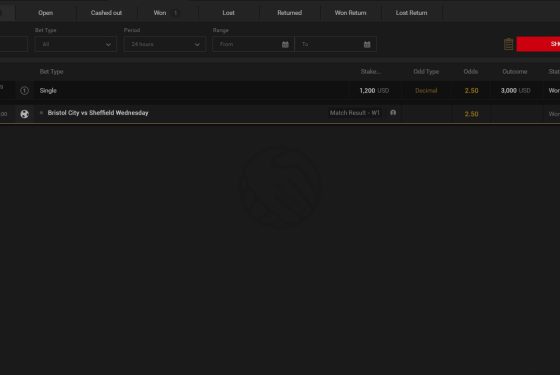Image resolution: width=560 pixels, height=375 pixels.
Task: Sort by the Bet Type column header
Action: tap(51, 72)
